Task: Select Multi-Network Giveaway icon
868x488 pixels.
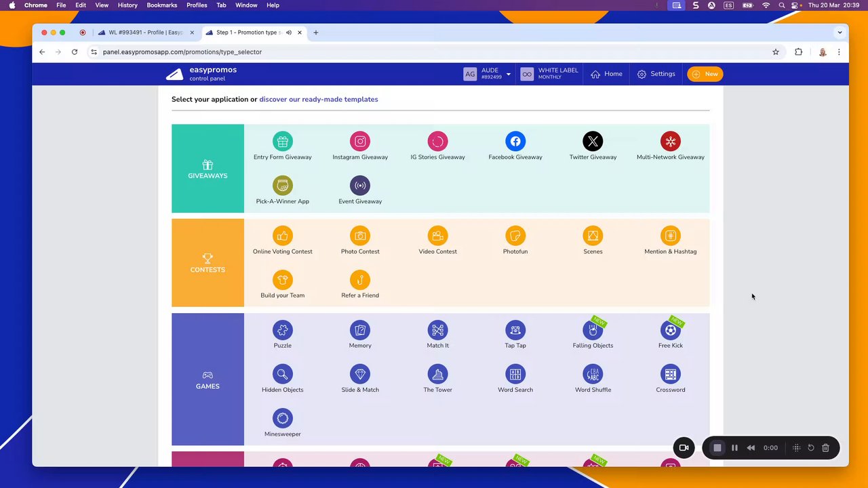Action: click(671, 141)
